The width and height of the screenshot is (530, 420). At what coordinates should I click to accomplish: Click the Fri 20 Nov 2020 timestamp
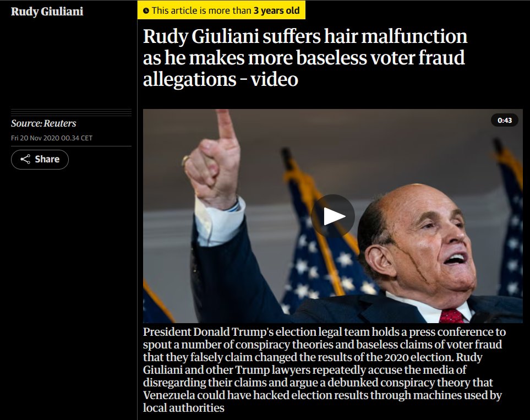tap(51, 138)
